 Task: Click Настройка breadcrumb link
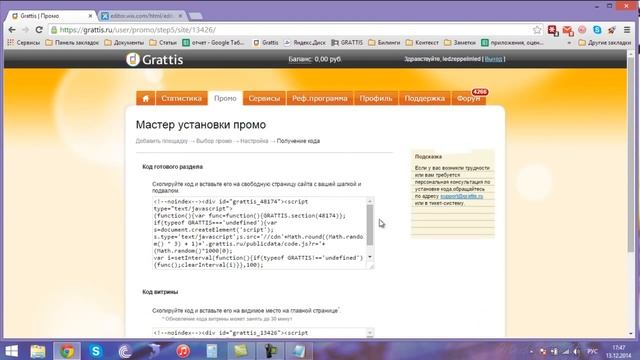(254, 141)
